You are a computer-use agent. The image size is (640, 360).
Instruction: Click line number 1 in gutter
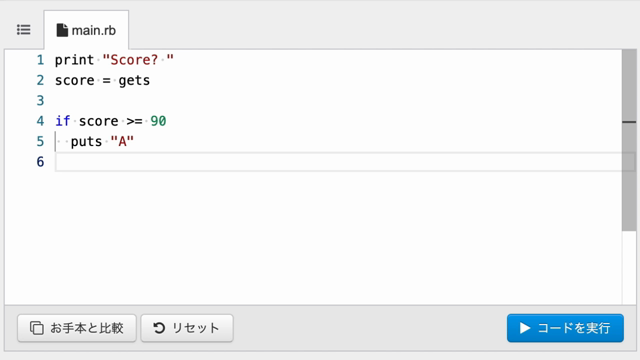click(40, 60)
